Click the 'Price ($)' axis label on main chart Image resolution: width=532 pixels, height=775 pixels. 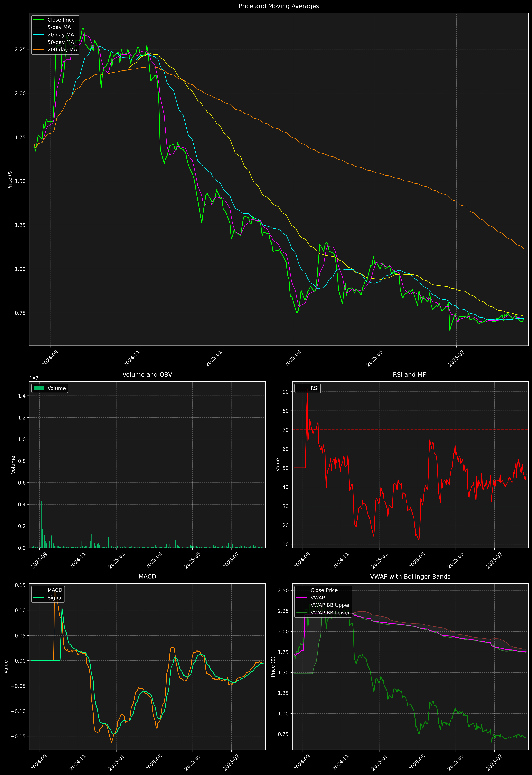click(10, 179)
